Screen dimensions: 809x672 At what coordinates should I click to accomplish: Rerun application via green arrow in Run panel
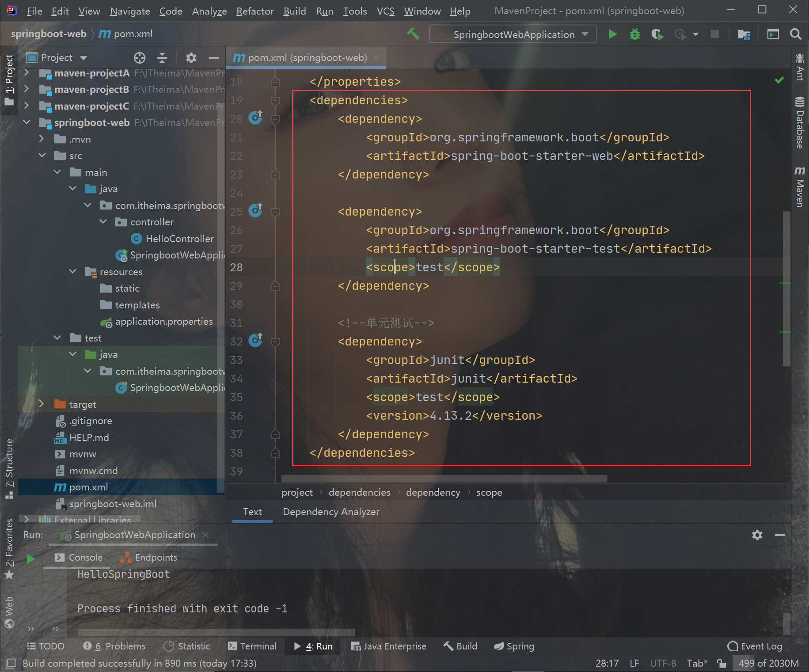pos(30,559)
